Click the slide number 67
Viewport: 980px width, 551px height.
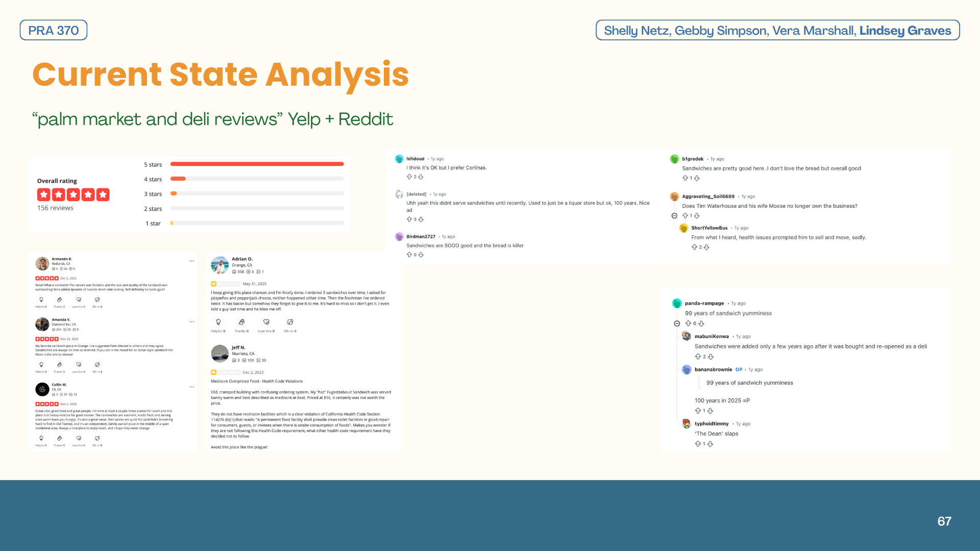point(944,521)
